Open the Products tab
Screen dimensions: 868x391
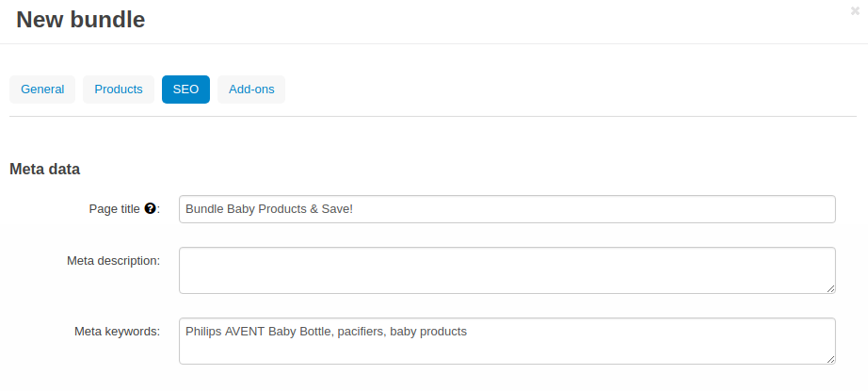[x=119, y=90]
